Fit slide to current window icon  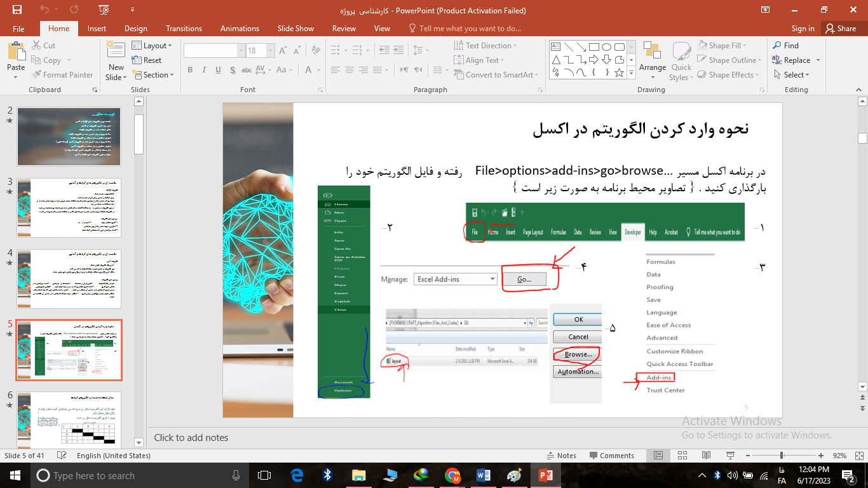857,456
